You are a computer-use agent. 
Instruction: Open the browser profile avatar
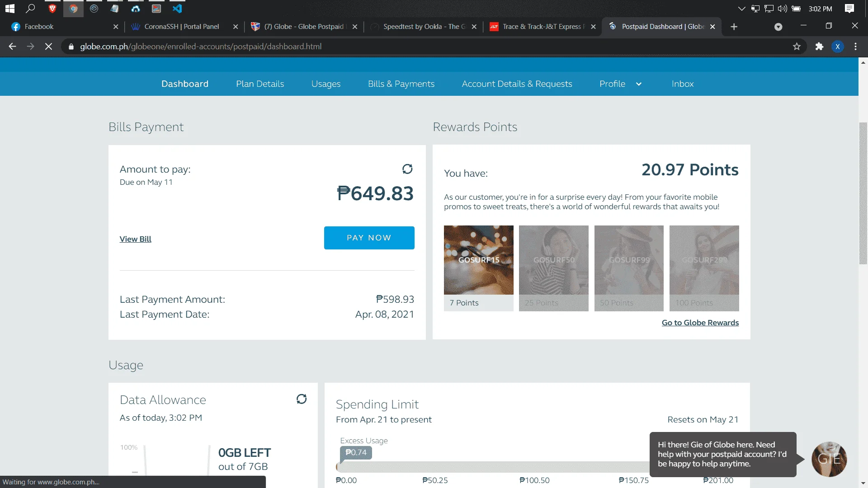coord(838,47)
